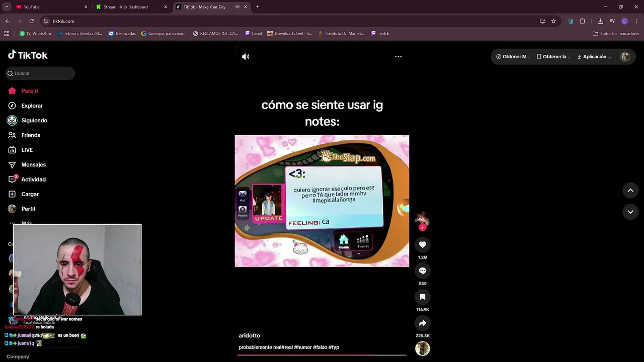Click the Aplicación ... download button
The image size is (644, 362).
[x=594, y=57]
